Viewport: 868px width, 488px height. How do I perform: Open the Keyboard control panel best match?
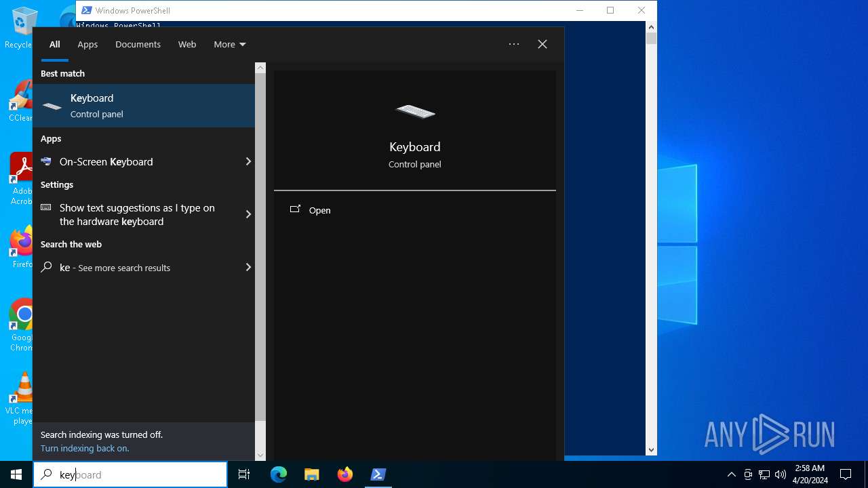[x=144, y=106]
